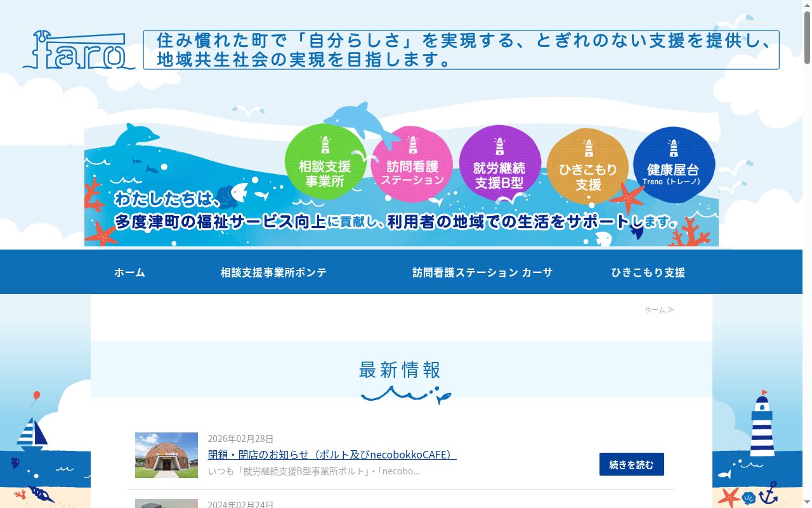
Task: Select 訪問看護ステーション カーサ in the navigation bar
Action: tap(482, 272)
